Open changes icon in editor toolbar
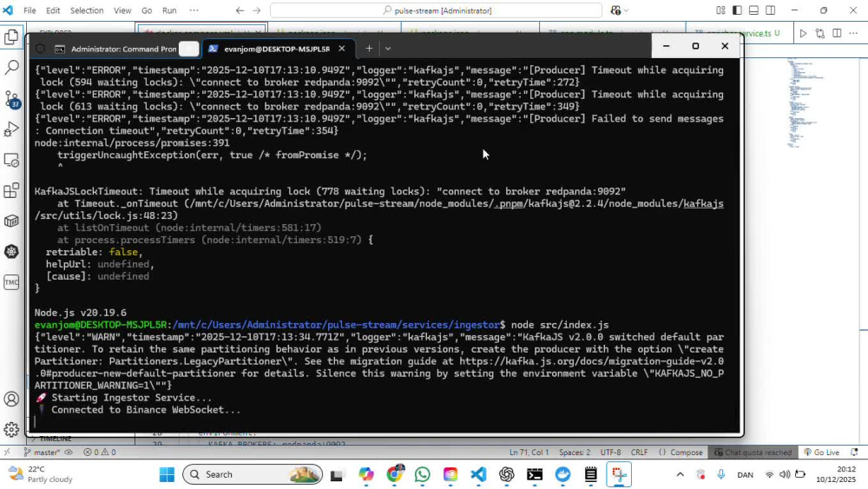The width and height of the screenshot is (868, 489). [x=820, y=33]
